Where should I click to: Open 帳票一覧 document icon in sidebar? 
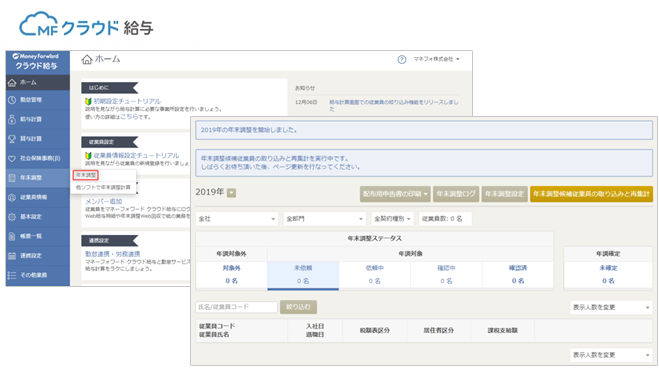click(x=12, y=236)
